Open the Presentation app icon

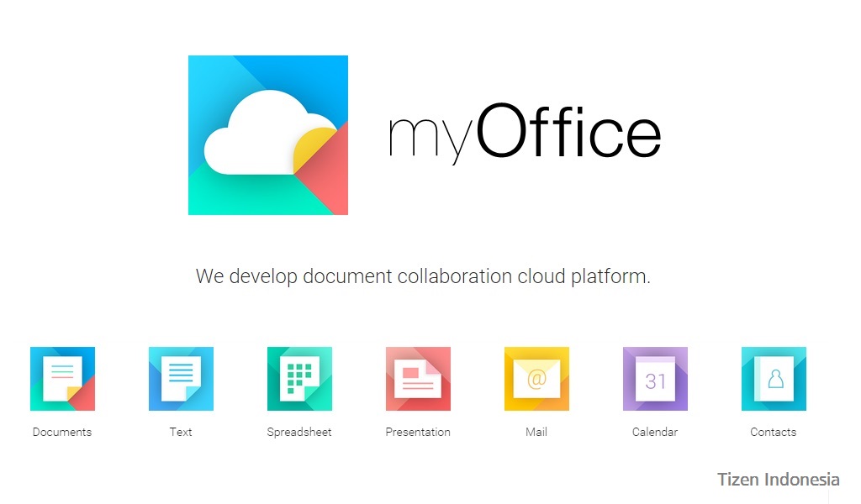point(419,378)
